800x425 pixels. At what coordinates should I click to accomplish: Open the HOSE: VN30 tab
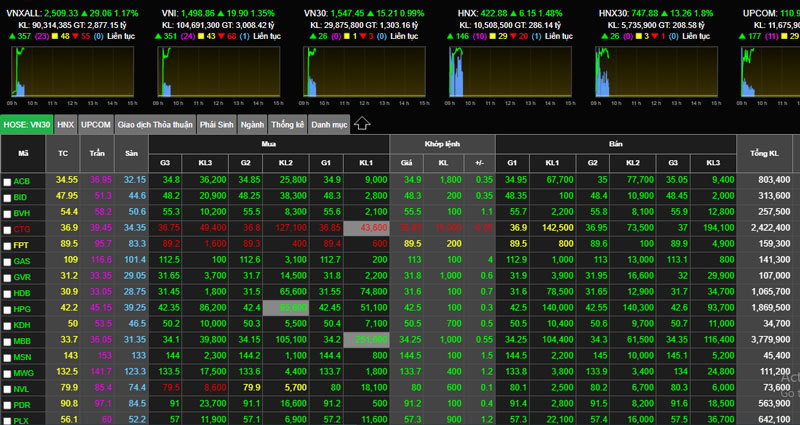point(26,124)
